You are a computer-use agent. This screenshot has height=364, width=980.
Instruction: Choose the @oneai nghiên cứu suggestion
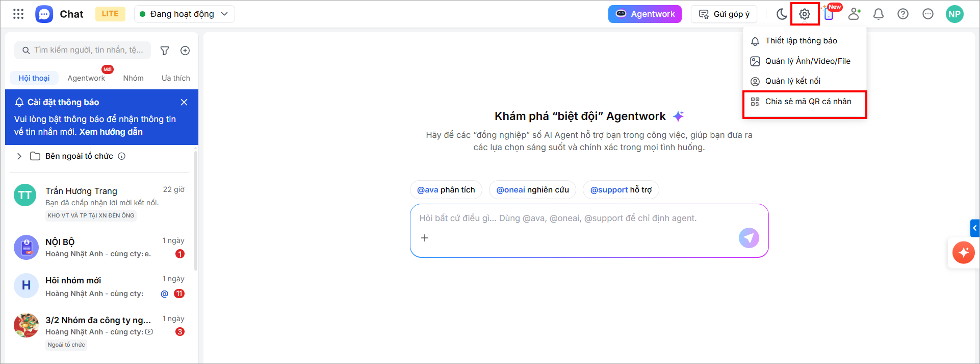[533, 190]
